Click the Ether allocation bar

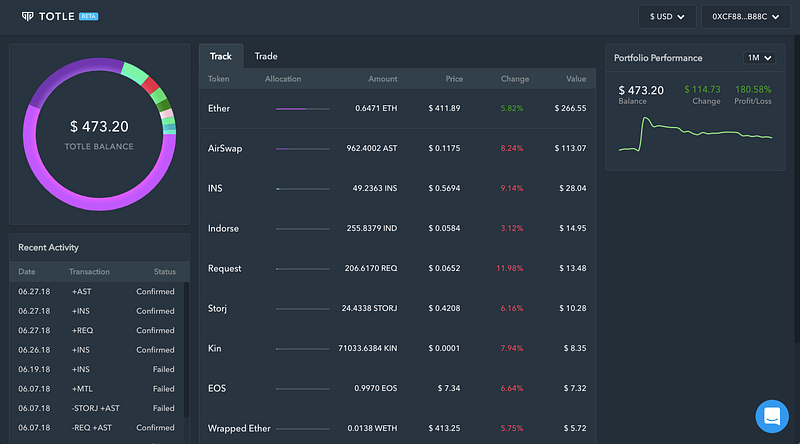[303, 109]
